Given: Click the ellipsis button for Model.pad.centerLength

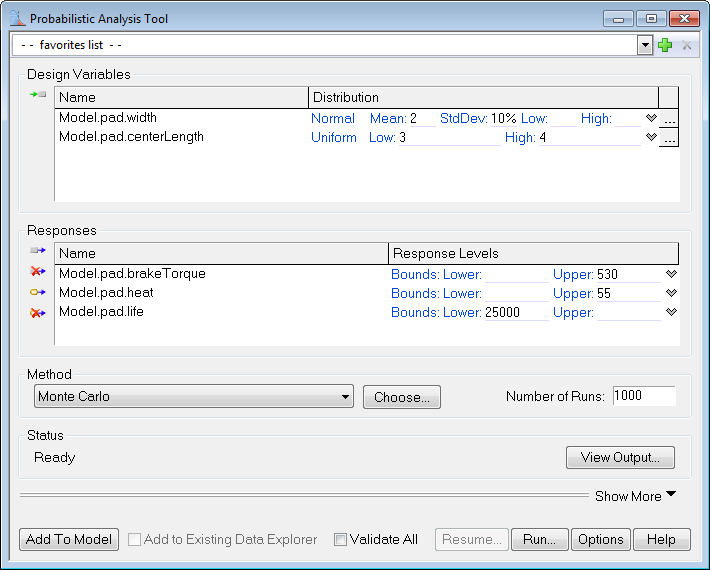Looking at the screenshot, I should [x=669, y=139].
